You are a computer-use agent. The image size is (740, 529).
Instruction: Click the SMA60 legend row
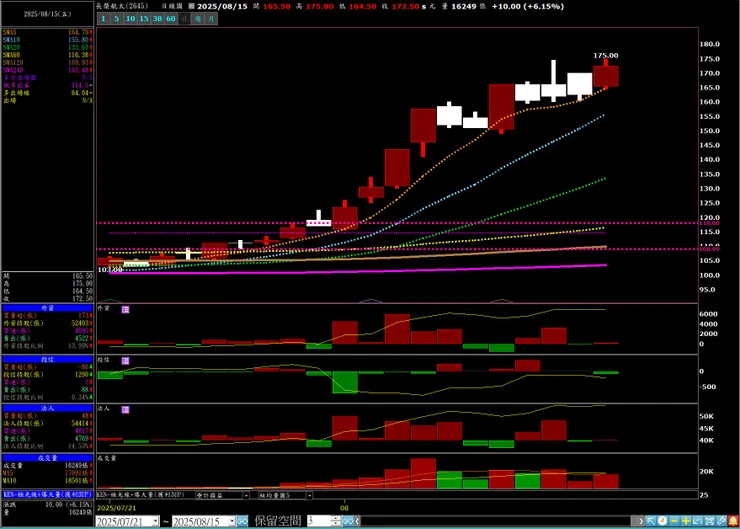click(47, 55)
